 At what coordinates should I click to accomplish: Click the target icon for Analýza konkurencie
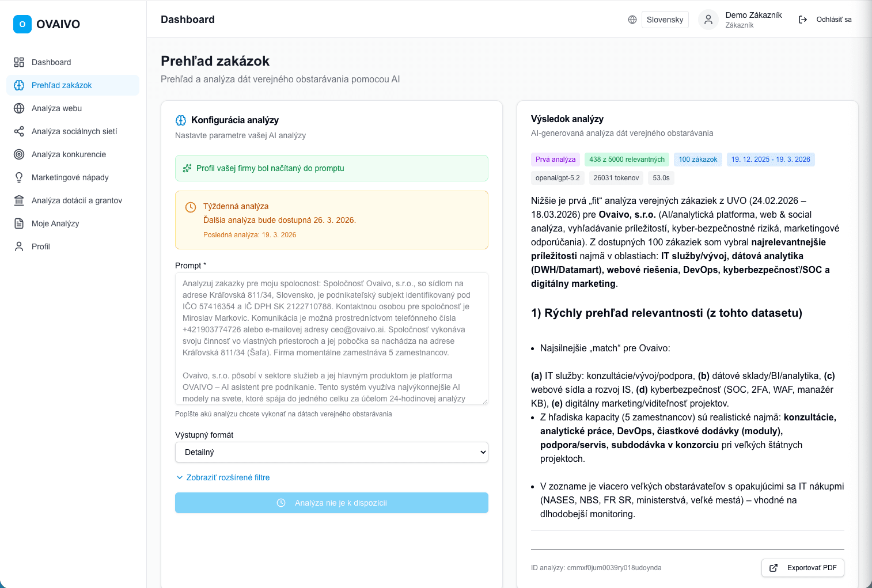[x=19, y=154]
